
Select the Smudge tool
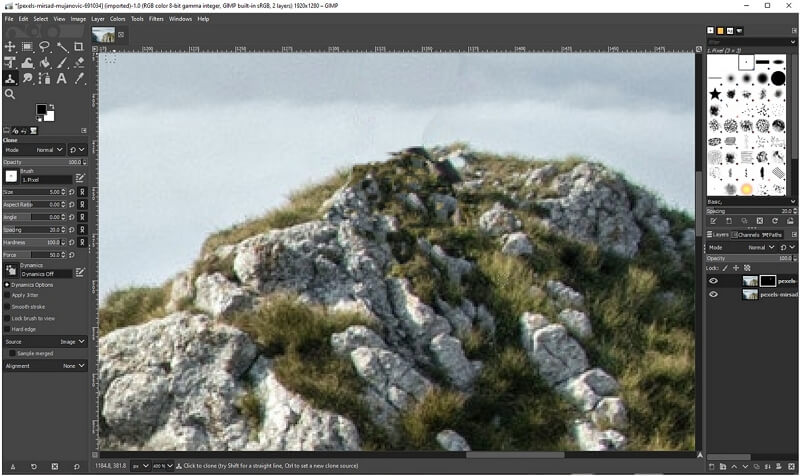pyautogui.click(x=28, y=79)
